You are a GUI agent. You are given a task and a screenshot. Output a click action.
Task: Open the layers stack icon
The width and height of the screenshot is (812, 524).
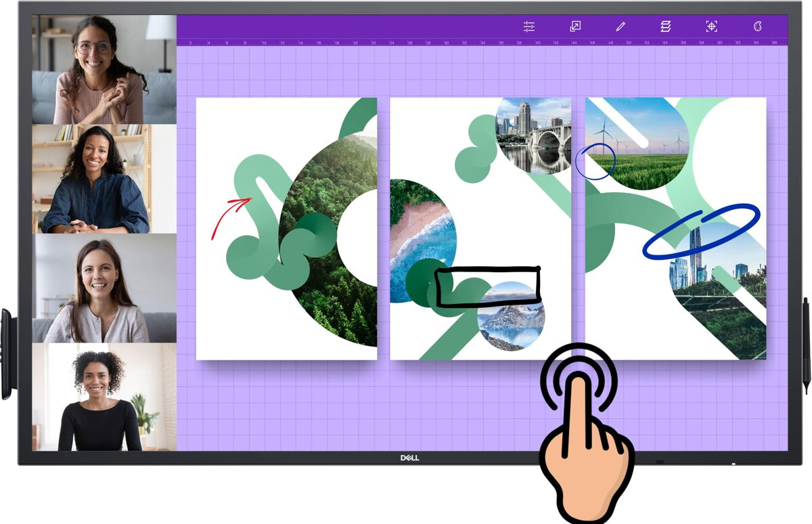pyautogui.click(x=666, y=26)
